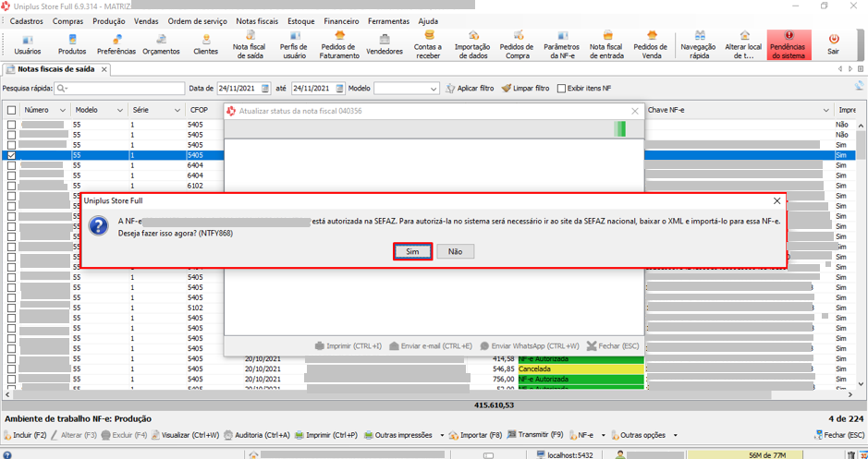Close the Uniplus Store Full dialog
The image size is (868, 459).
click(776, 200)
